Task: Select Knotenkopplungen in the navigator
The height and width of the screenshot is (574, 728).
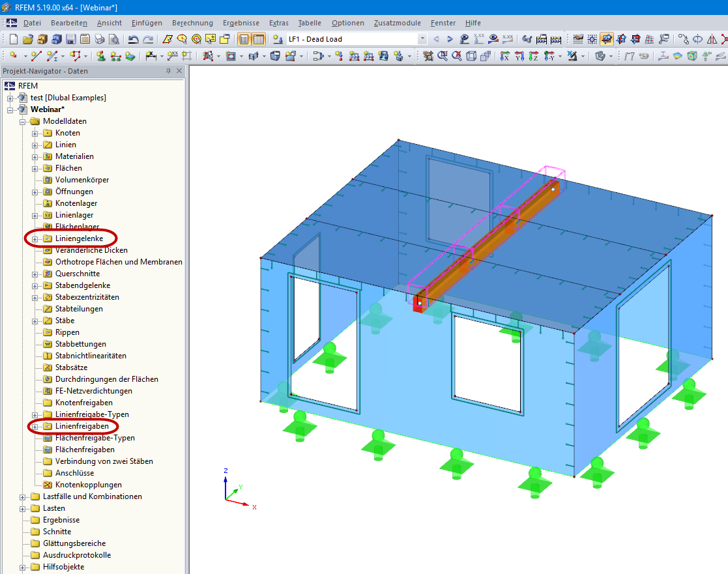Action: (x=88, y=485)
